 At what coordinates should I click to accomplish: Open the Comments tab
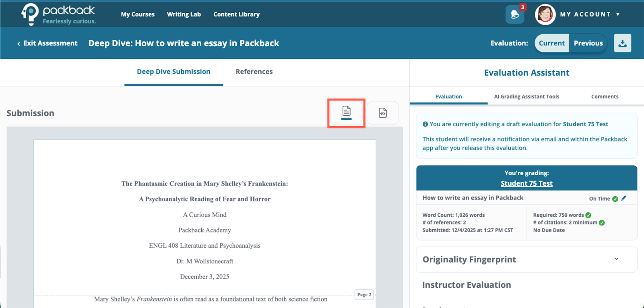(x=605, y=97)
